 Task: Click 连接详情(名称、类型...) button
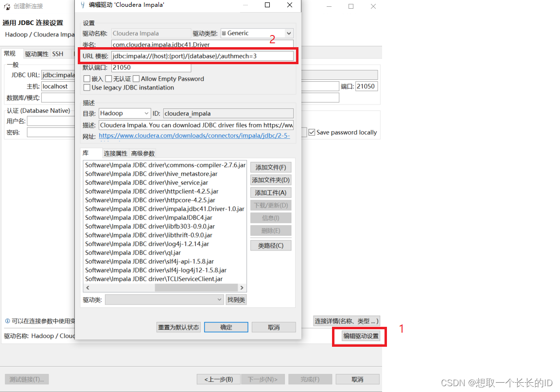tap(347, 321)
